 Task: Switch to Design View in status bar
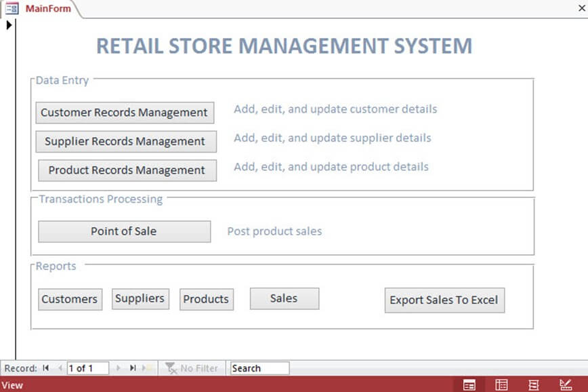click(566, 385)
